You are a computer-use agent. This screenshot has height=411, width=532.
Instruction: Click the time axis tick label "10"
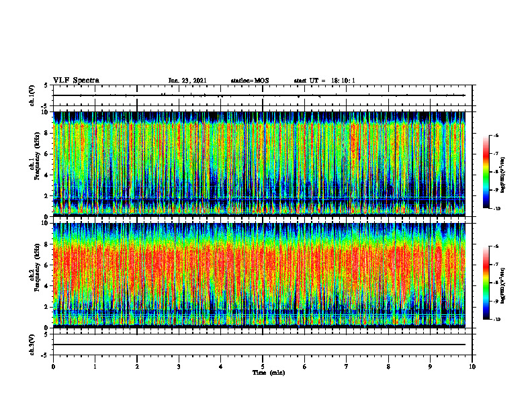(x=472, y=367)
